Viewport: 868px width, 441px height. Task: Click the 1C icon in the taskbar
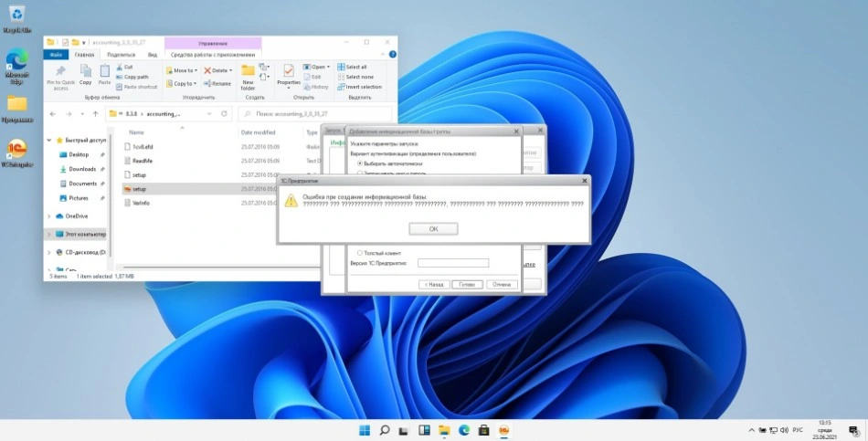click(503, 430)
